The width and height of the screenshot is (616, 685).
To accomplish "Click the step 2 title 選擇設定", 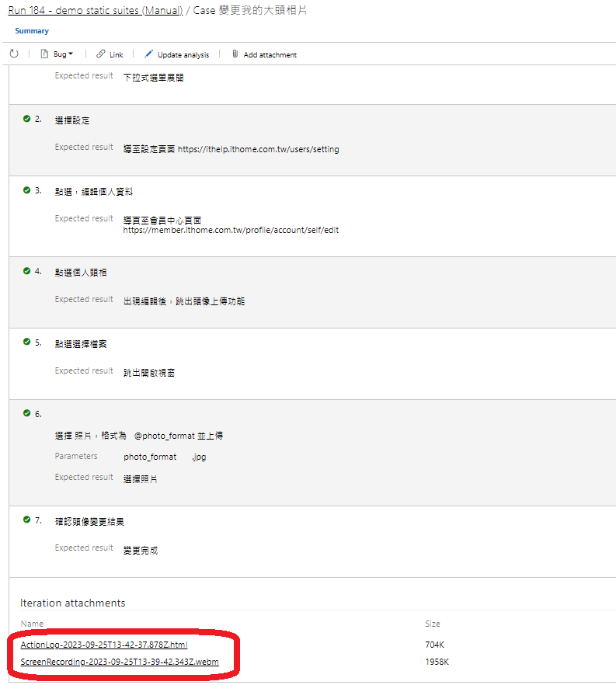I will [x=72, y=120].
